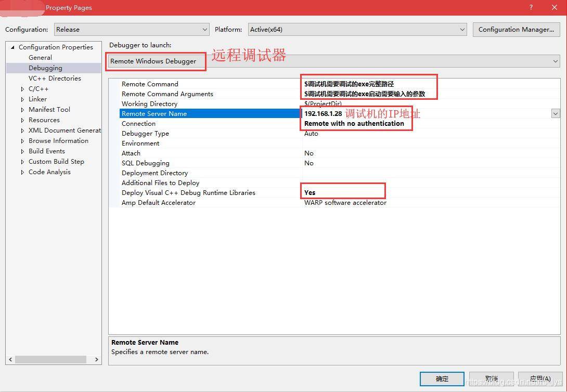Expand the Browse Information node
The width and height of the screenshot is (567, 392).
coord(22,141)
